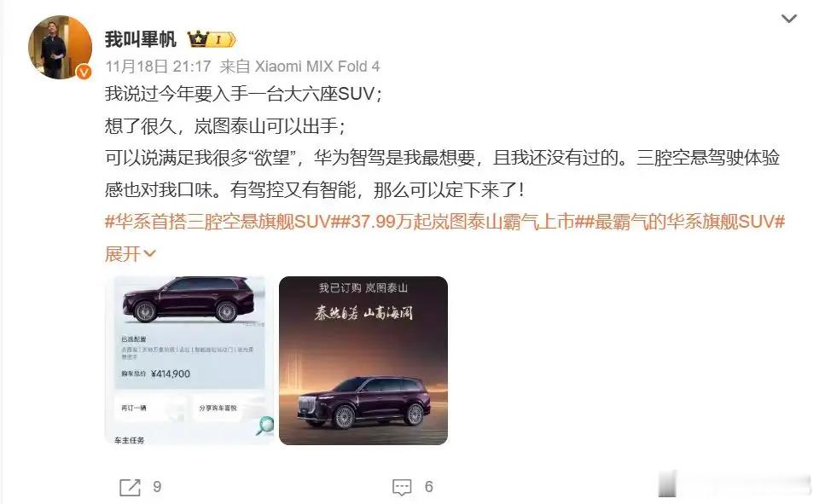Open the order configuration screenshot thumbnail
This screenshot has height=504, width=819.
[189, 361]
